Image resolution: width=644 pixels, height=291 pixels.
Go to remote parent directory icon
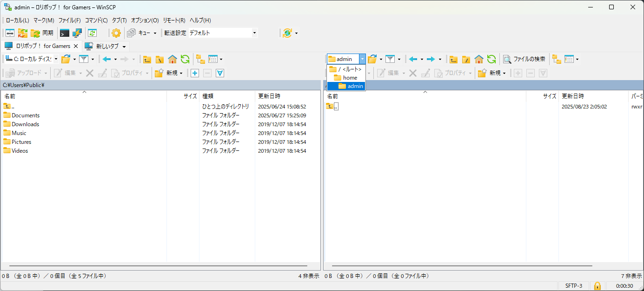point(453,59)
